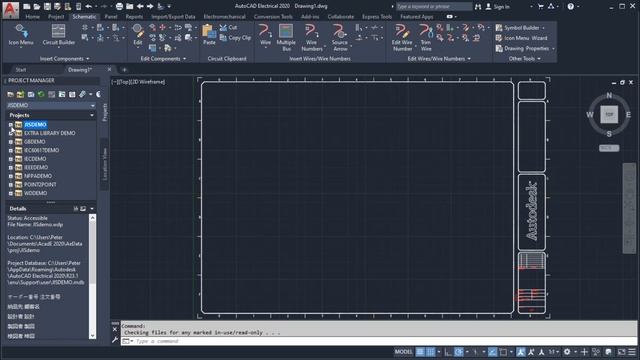
Task: Open the Help question mark
Action: click(x=571, y=6)
